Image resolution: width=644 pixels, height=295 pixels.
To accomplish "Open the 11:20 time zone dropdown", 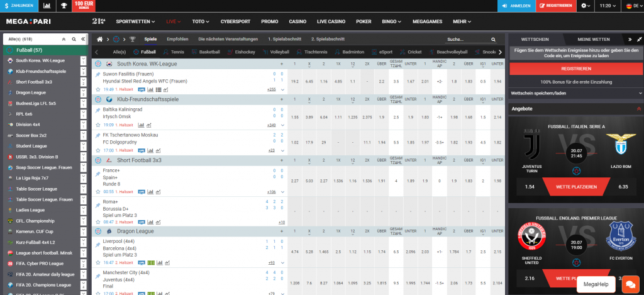I will (x=608, y=6).
